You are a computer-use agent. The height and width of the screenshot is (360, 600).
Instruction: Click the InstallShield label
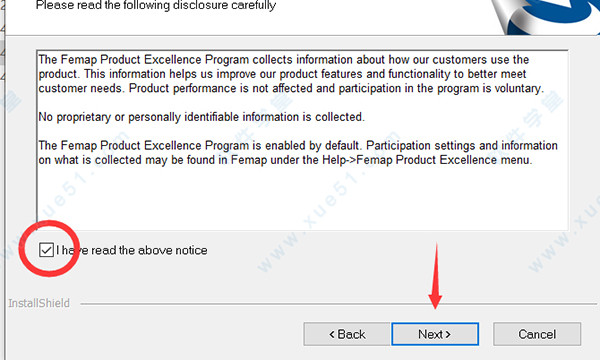click(x=39, y=303)
